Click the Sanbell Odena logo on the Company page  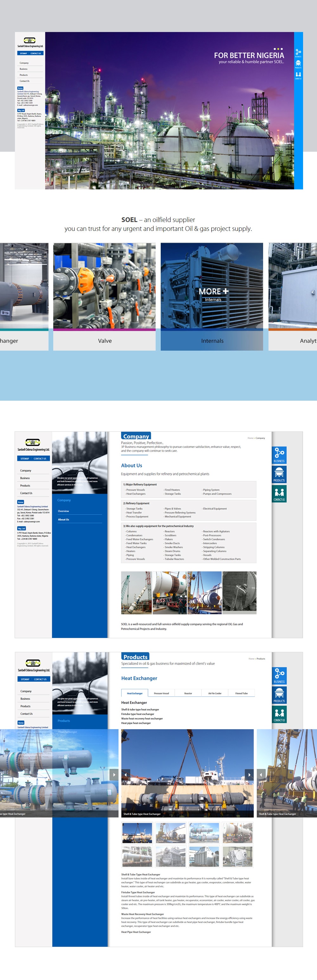click(x=33, y=445)
